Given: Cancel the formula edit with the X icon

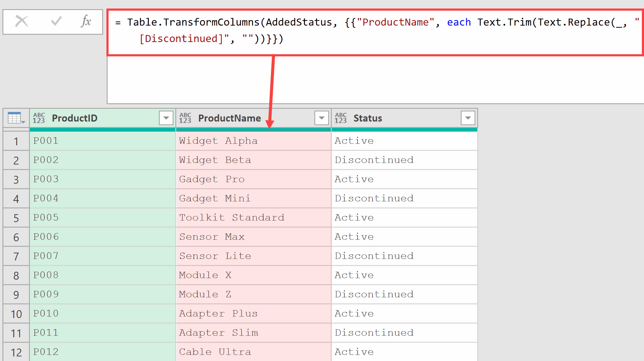Looking at the screenshot, I should tap(22, 21).
